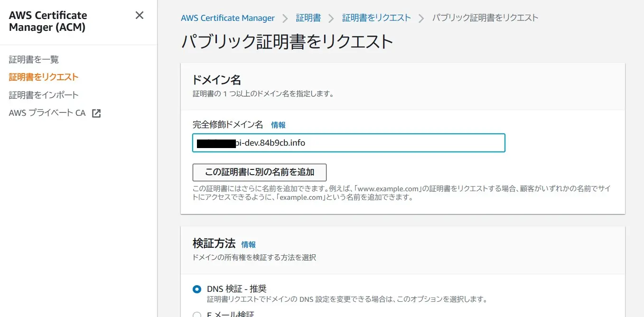644x317 pixels.
Task: Select the DNS 検証 - 推奨 radio button
Action: click(197, 289)
